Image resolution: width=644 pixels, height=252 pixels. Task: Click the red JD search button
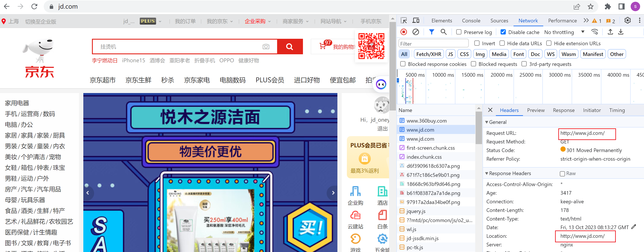pos(290,47)
